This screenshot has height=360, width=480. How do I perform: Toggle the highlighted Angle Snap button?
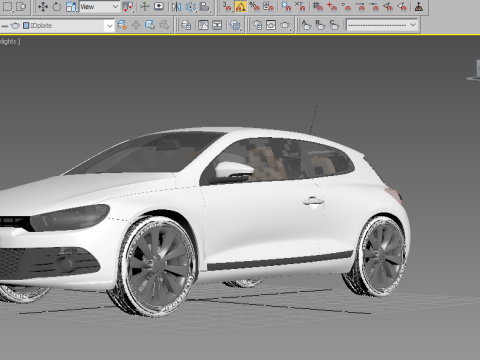(x=241, y=6)
